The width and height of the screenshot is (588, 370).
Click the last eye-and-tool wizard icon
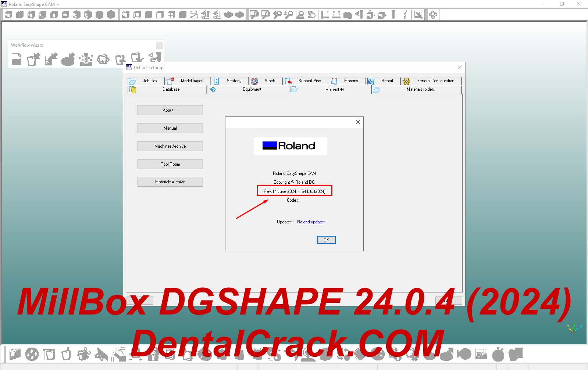pyautogui.click(x=155, y=58)
